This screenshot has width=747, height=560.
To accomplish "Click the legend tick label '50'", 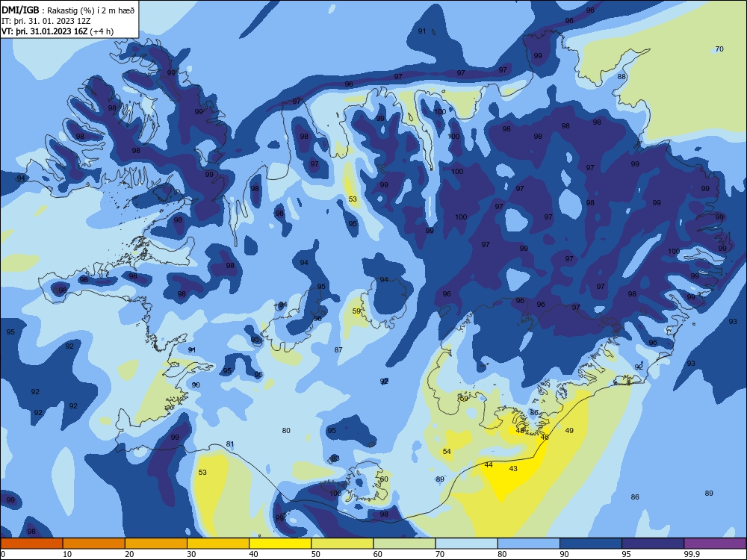I will 315,554.
